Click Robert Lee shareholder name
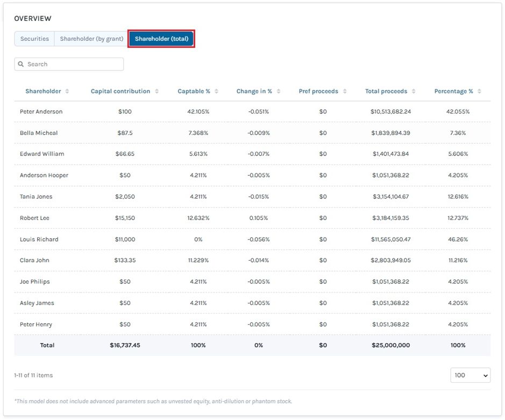The height and width of the screenshot is (420, 505). tap(35, 218)
